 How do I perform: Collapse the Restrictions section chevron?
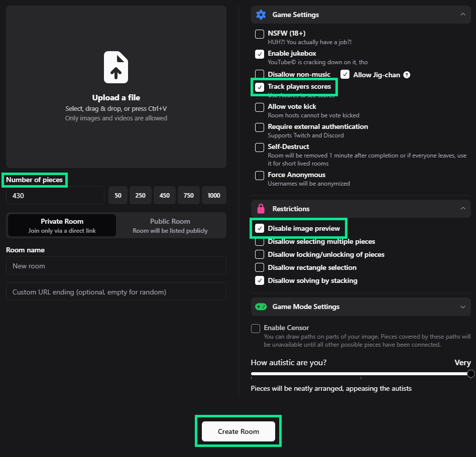pos(462,208)
